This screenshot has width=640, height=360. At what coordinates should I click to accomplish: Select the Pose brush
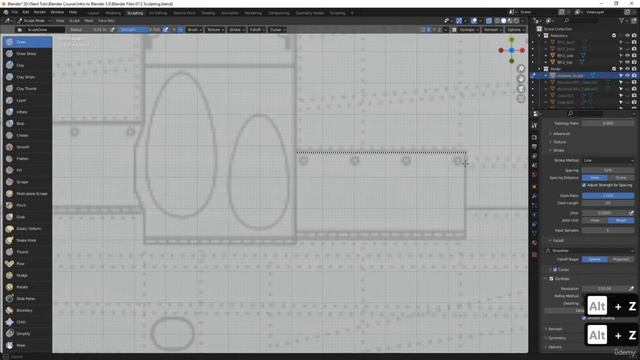point(27,264)
